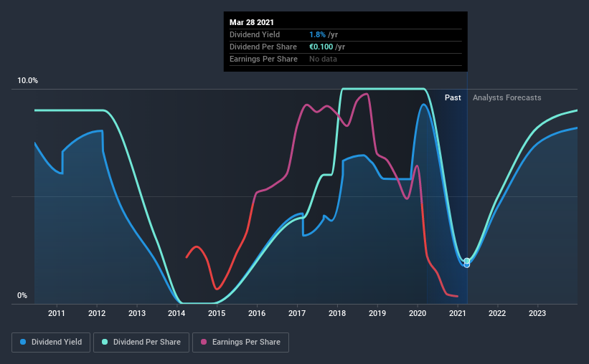Click the Analysts Forecasts label
This screenshot has width=589, height=364.
pos(506,97)
